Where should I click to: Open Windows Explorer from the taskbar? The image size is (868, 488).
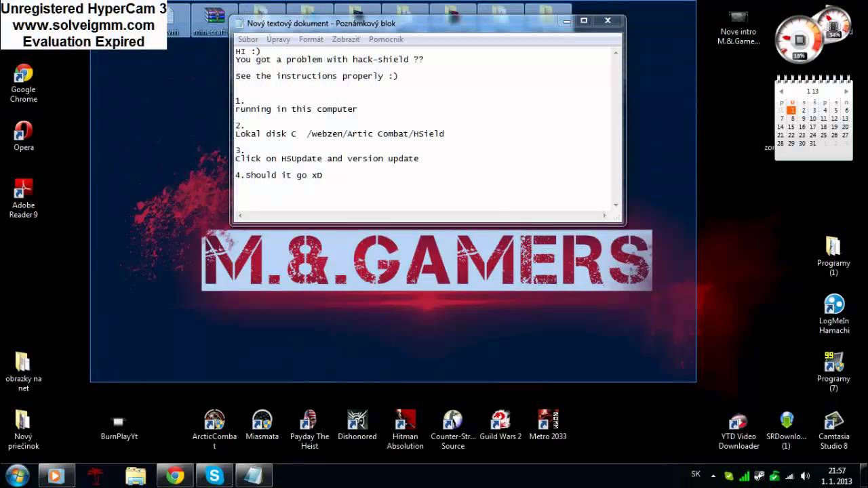point(136,476)
